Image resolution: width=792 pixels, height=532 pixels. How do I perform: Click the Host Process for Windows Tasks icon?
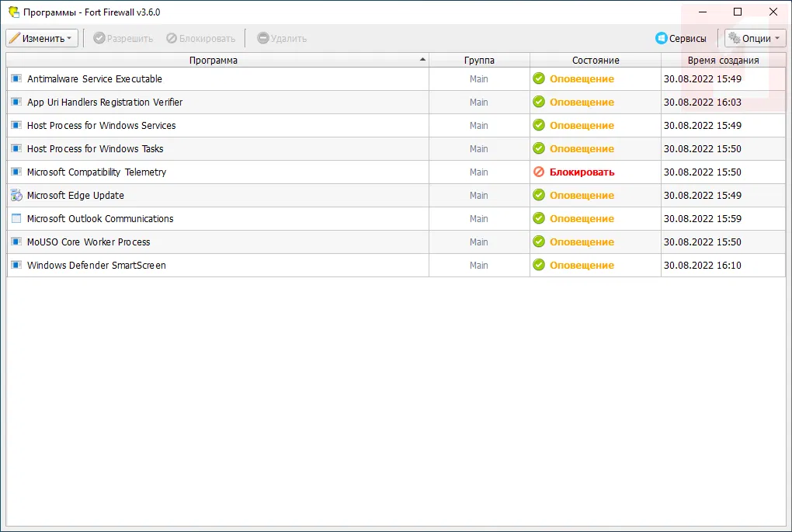[x=16, y=148]
